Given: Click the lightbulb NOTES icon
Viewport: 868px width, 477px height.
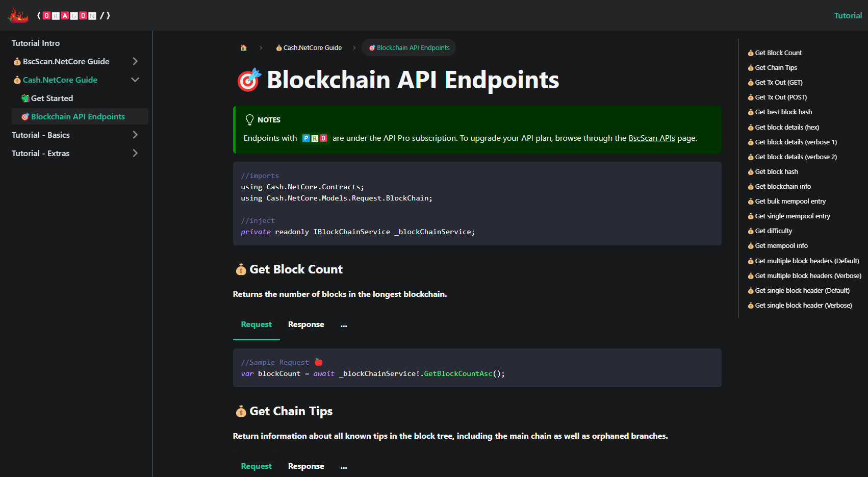Looking at the screenshot, I should [x=249, y=120].
